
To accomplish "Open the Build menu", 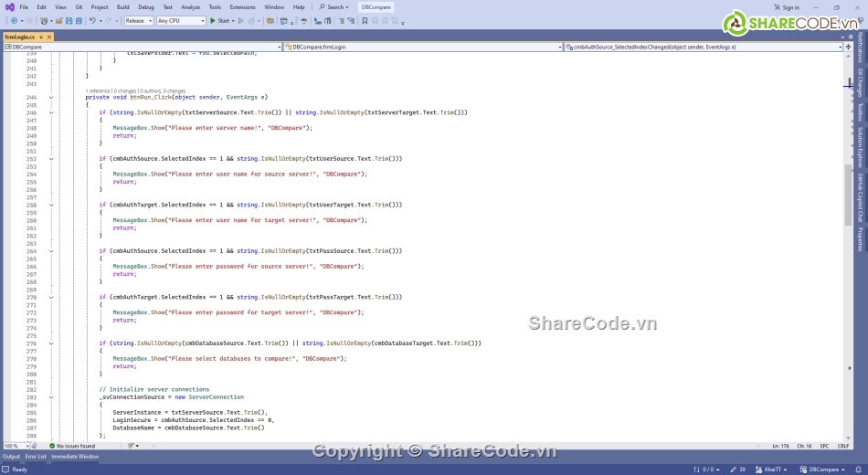I will coord(123,7).
